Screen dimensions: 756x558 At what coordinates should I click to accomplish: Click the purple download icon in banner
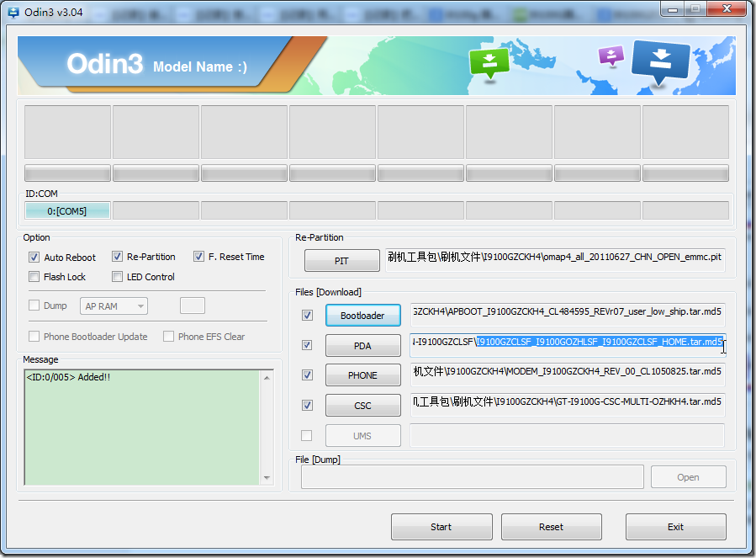click(611, 56)
